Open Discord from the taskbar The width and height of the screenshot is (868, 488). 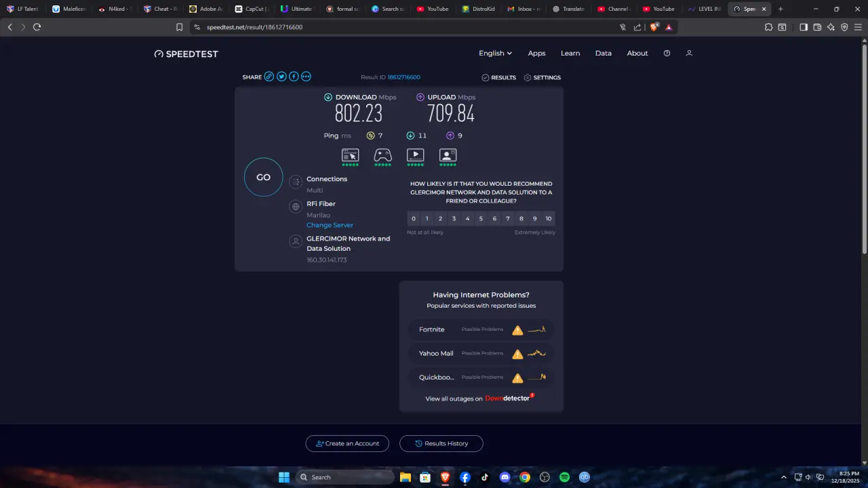505,477
